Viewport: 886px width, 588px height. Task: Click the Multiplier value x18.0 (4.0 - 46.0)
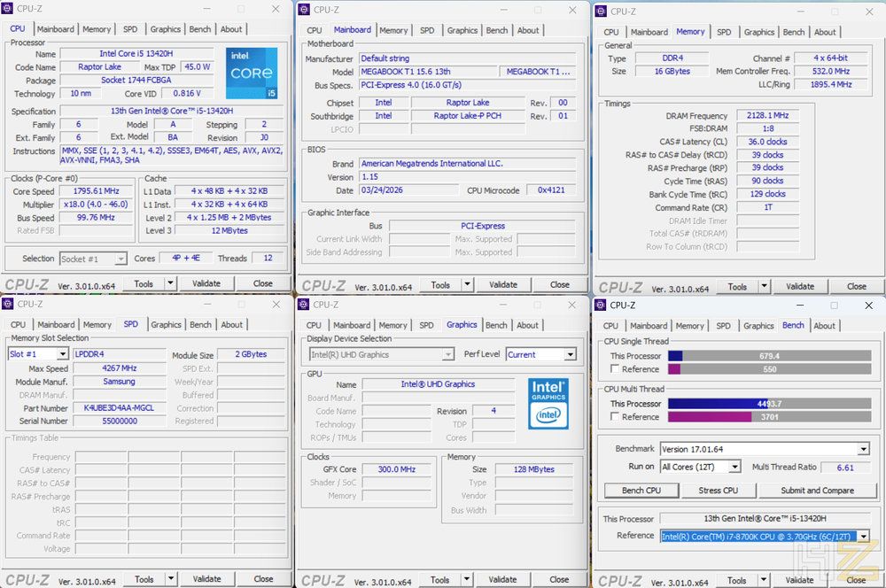(96, 205)
